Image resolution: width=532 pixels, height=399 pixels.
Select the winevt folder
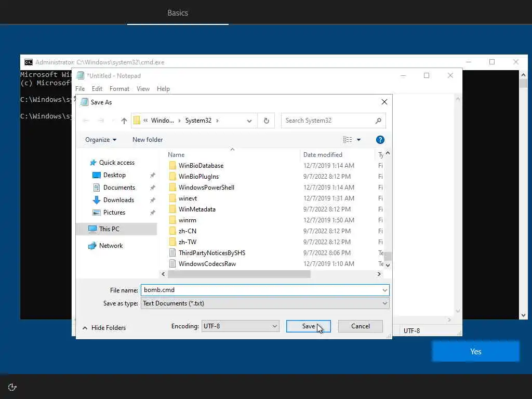[x=188, y=198]
